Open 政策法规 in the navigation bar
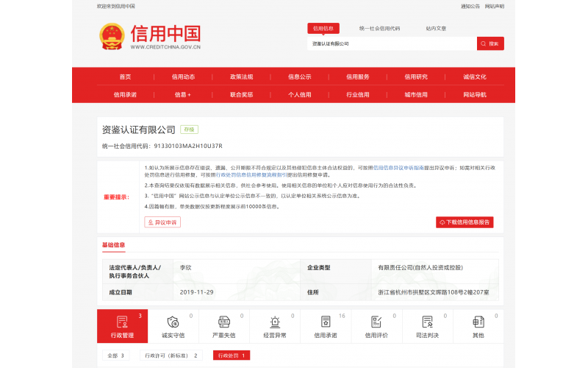This screenshot has width=588, height=368. (242, 77)
